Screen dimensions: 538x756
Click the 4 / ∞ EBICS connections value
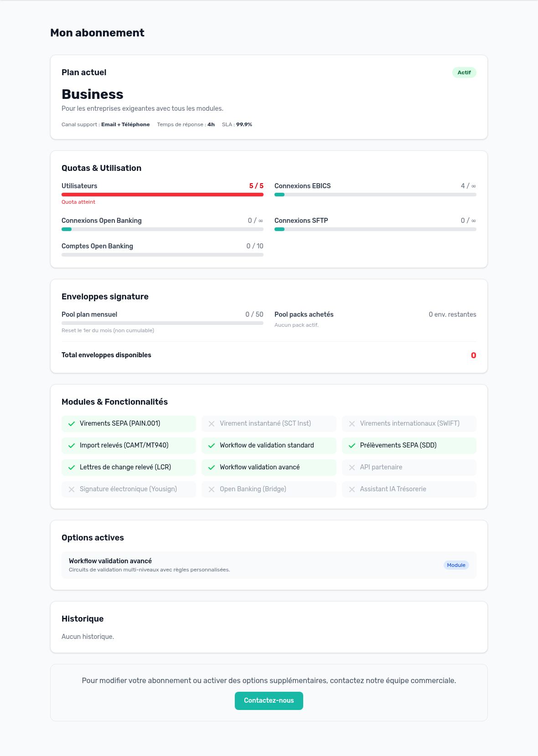[469, 186]
